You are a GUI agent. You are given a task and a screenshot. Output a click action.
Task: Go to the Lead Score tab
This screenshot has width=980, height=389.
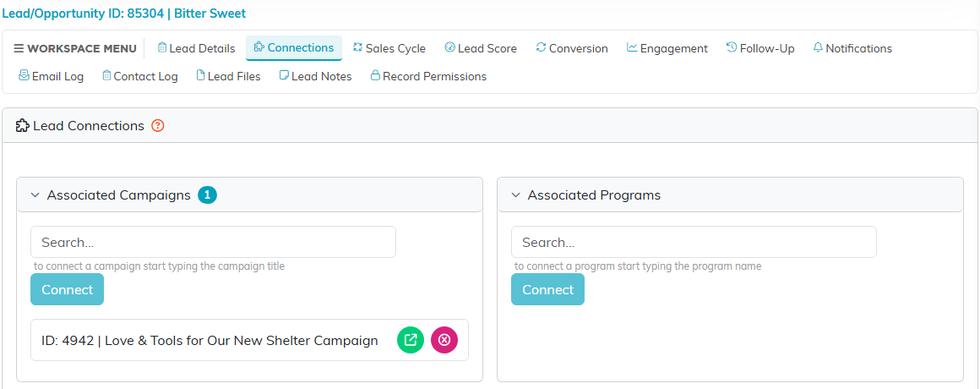pyautogui.click(x=481, y=48)
